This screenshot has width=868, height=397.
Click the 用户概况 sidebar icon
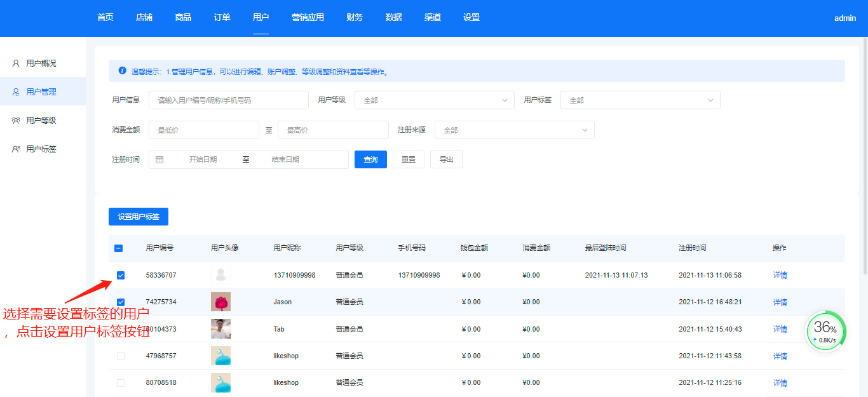(x=16, y=64)
